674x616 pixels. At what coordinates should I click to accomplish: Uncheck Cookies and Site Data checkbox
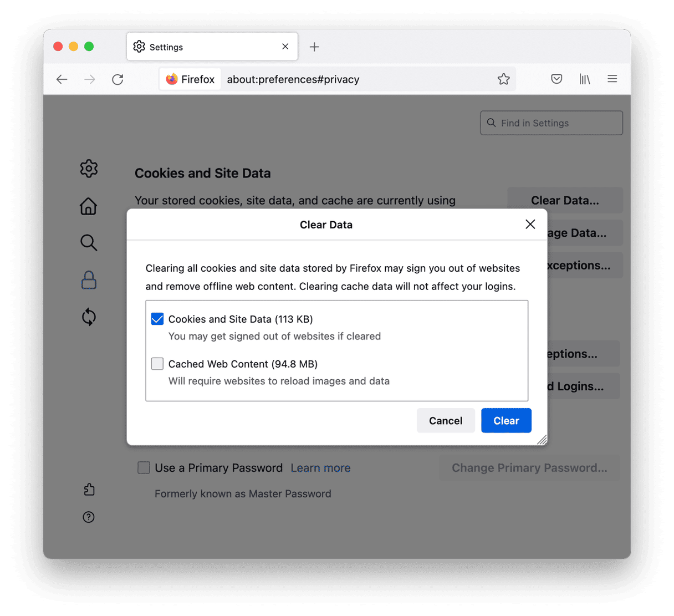[157, 319]
